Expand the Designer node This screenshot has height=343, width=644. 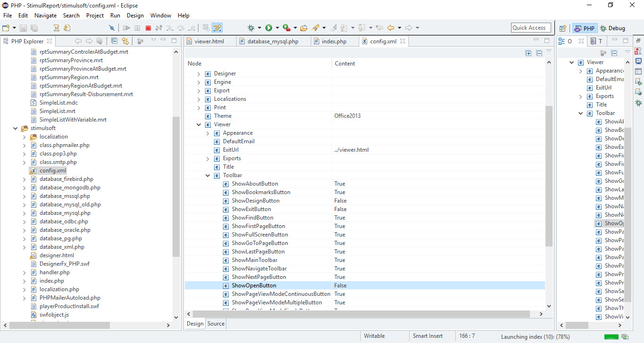198,73
